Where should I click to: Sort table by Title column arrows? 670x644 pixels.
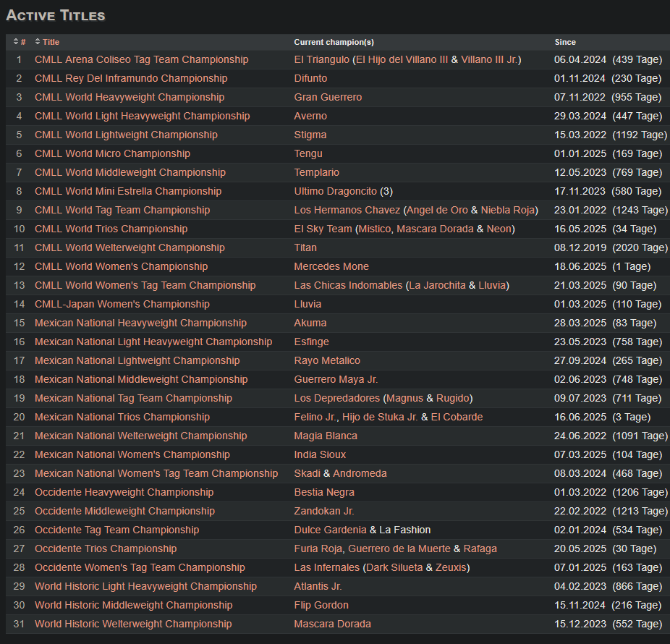coord(38,42)
